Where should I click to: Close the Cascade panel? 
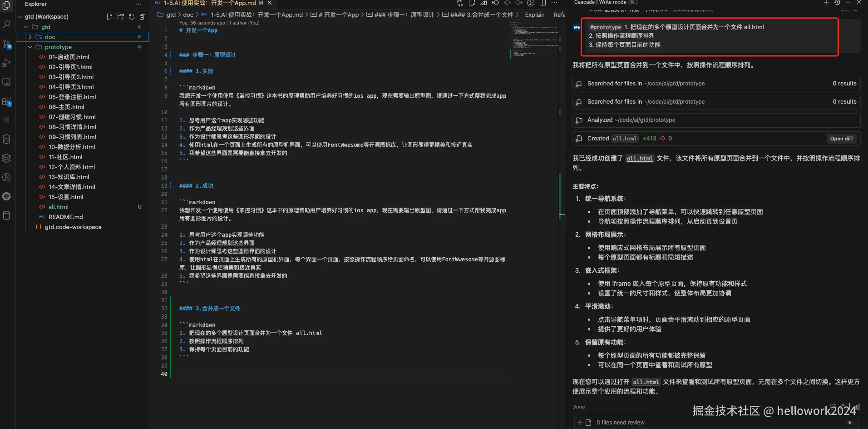(859, 3)
